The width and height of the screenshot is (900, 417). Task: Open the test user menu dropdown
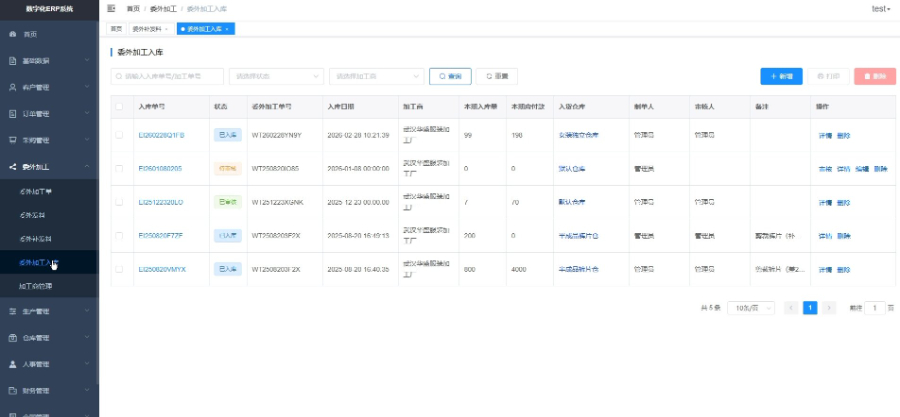coord(881,9)
